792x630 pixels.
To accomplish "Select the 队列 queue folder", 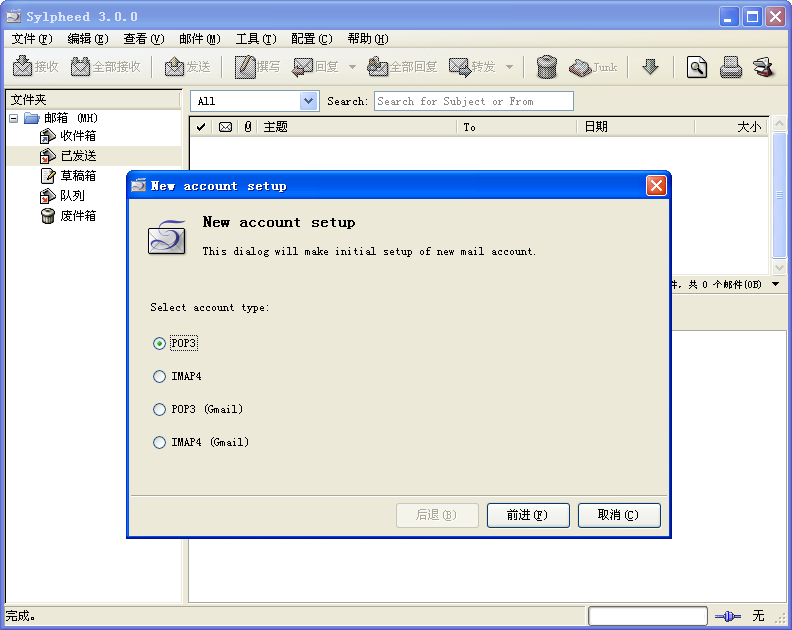I will pos(72,196).
